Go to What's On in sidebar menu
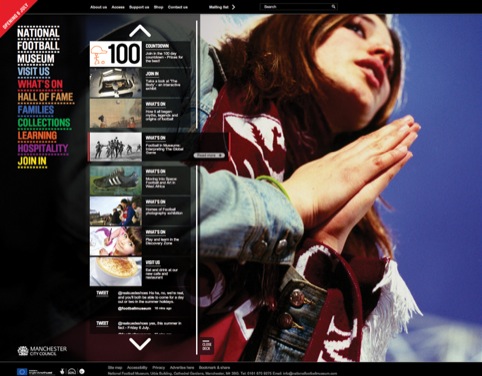Viewport: 482px width, 376px height. [40, 84]
